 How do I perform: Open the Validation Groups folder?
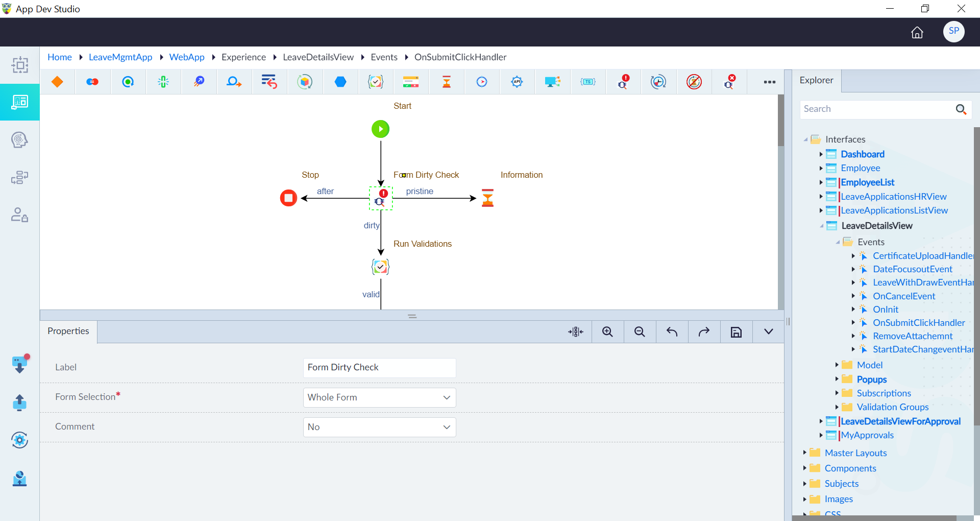pos(893,407)
